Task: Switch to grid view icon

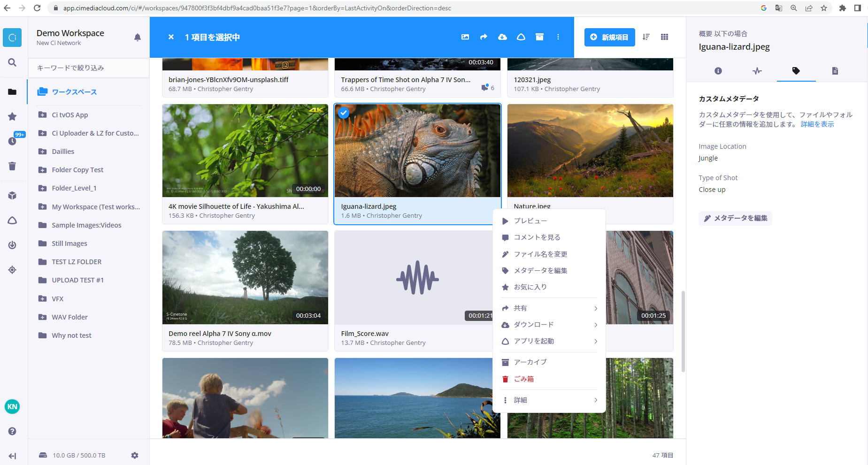Action: click(665, 37)
